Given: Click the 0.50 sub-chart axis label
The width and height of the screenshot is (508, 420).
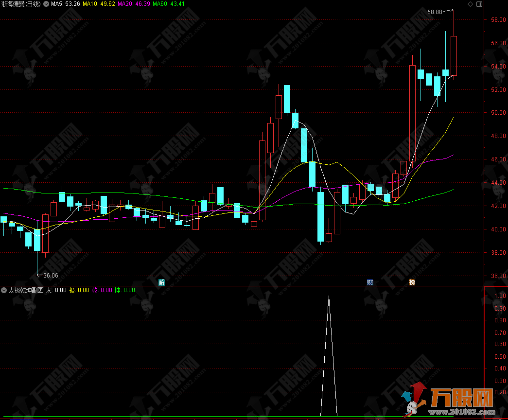Looking at the screenshot, I should tap(500, 357).
